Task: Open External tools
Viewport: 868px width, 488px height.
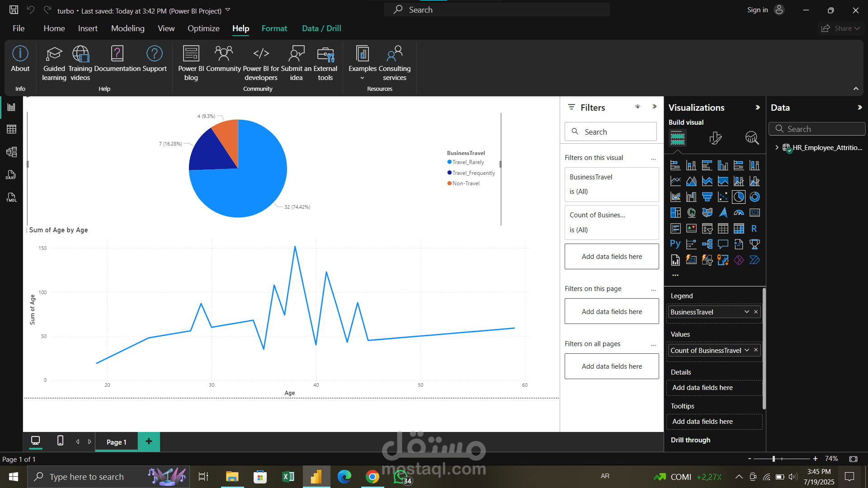Action: tap(325, 63)
